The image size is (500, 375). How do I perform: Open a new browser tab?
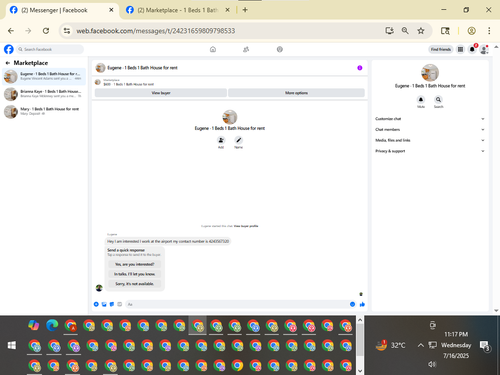click(245, 10)
